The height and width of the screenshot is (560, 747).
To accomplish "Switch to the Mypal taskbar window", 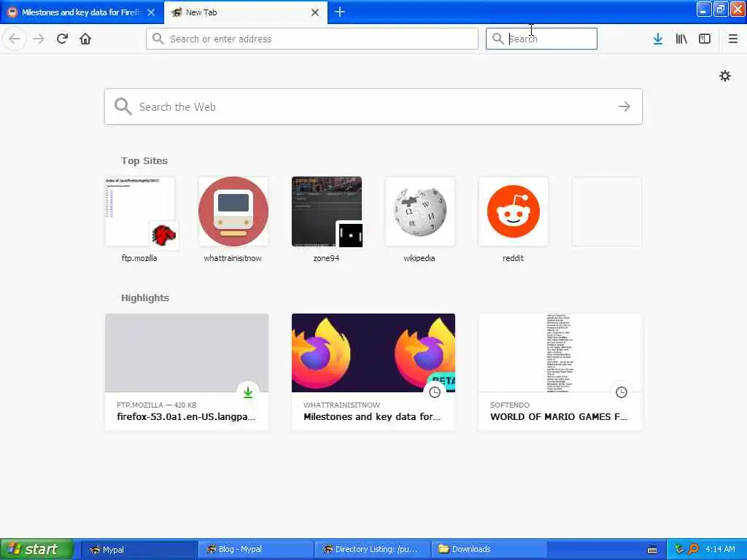I will coord(137,549).
